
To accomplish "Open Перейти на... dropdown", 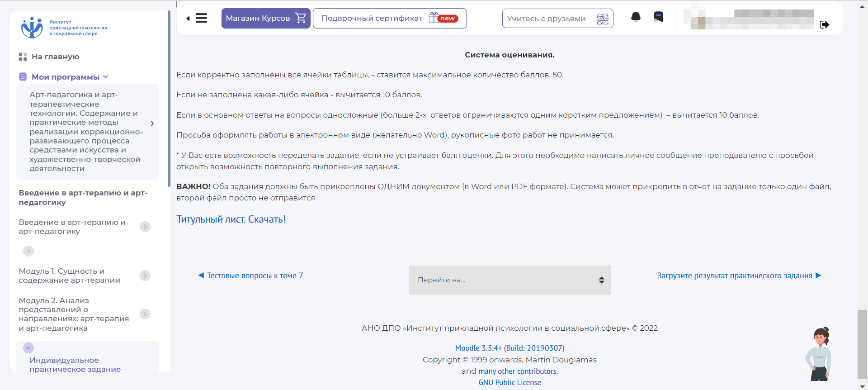I will click(509, 280).
